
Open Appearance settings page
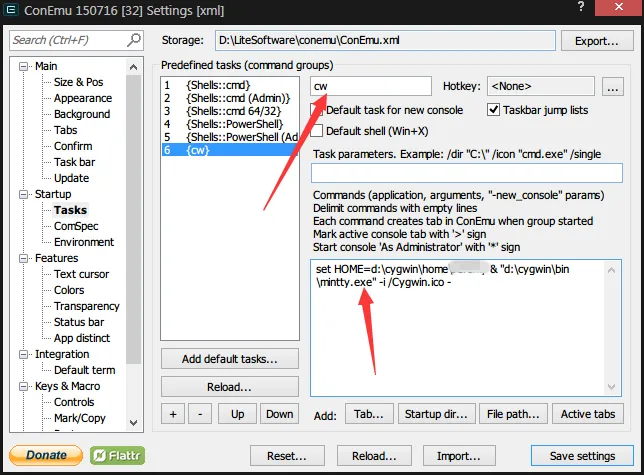[83, 98]
